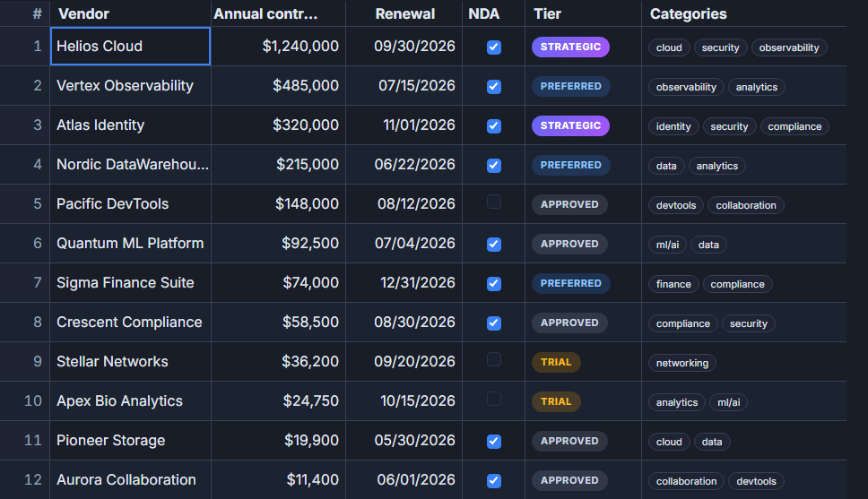Check NDA box for Stellar Networks

pyautogui.click(x=494, y=359)
